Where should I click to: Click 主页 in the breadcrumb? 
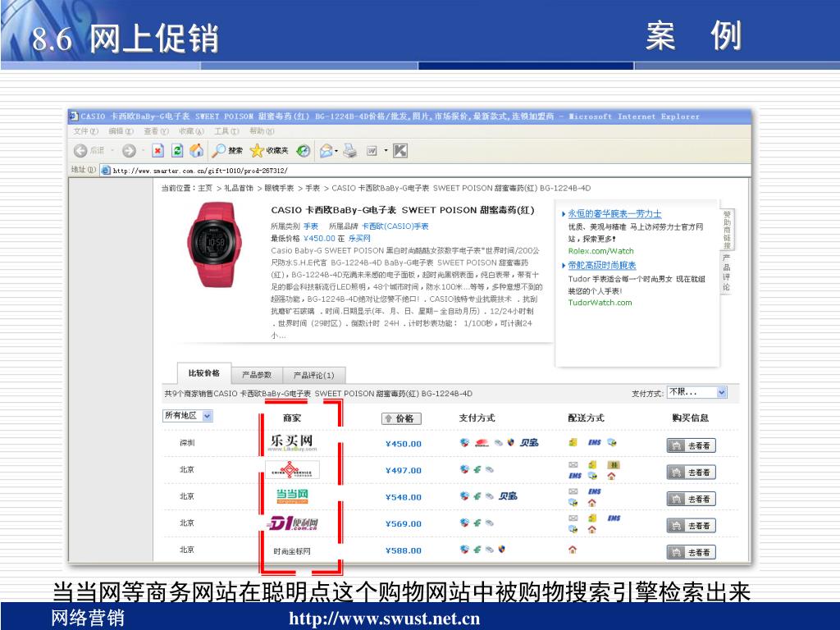coord(205,188)
